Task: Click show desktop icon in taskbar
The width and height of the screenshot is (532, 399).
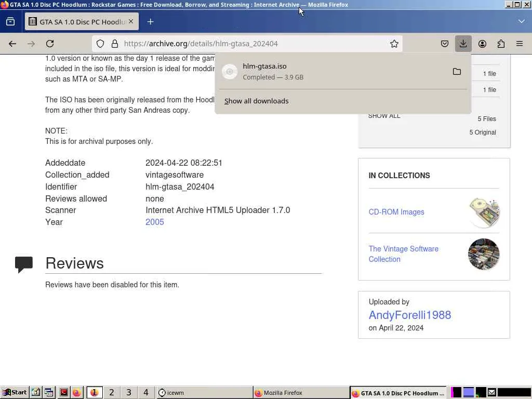Action: click(x=36, y=393)
